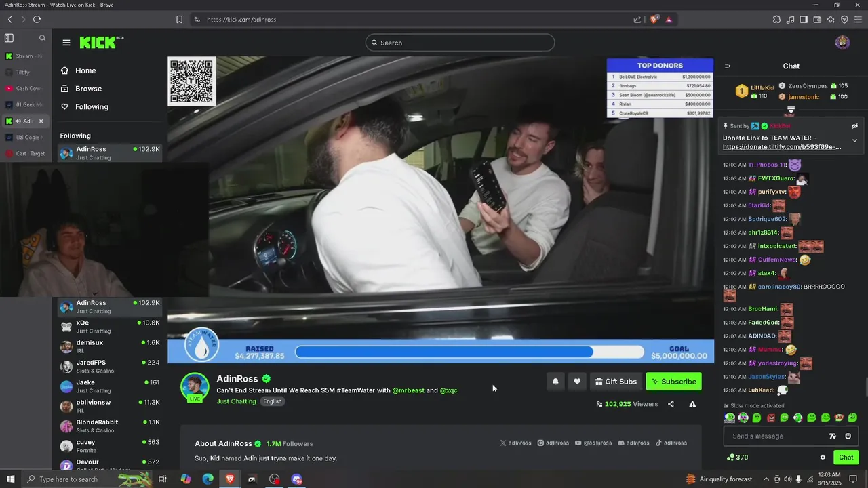Open Following in Kick sidebar
Screen dimensions: 868x488
click(x=85, y=107)
